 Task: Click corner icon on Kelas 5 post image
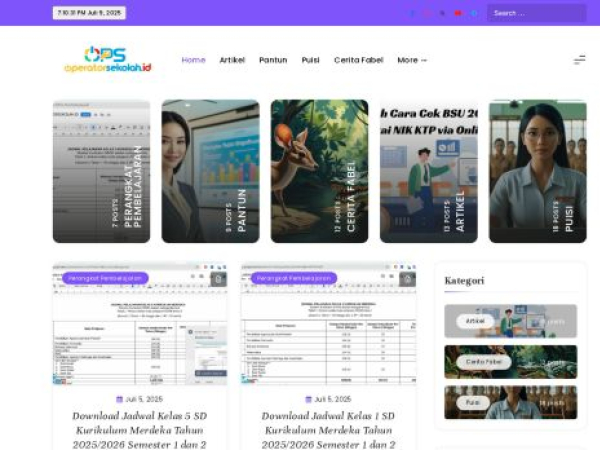218,279
